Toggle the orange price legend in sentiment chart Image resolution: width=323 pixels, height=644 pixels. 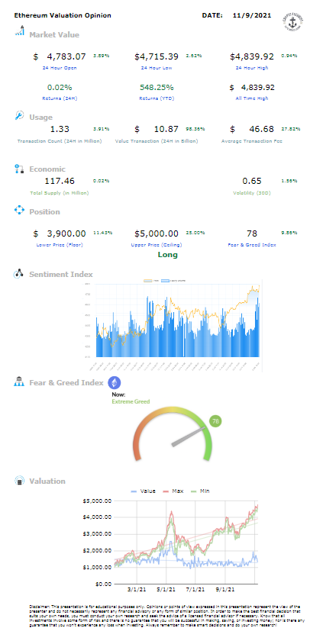[150, 281]
